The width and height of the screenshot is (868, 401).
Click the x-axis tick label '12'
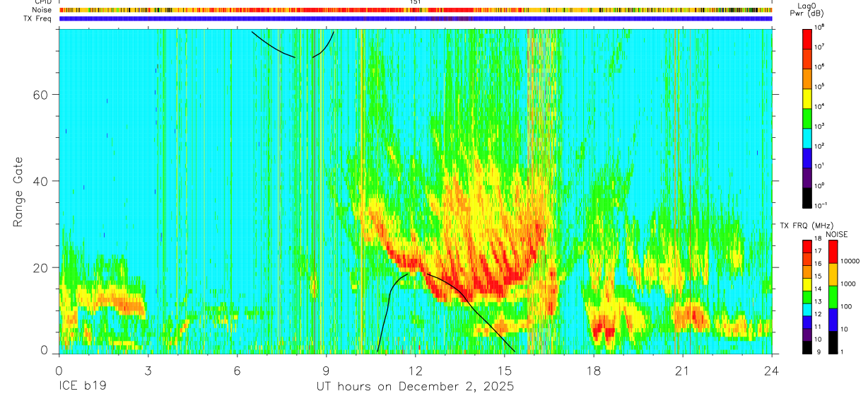click(x=415, y=370)
